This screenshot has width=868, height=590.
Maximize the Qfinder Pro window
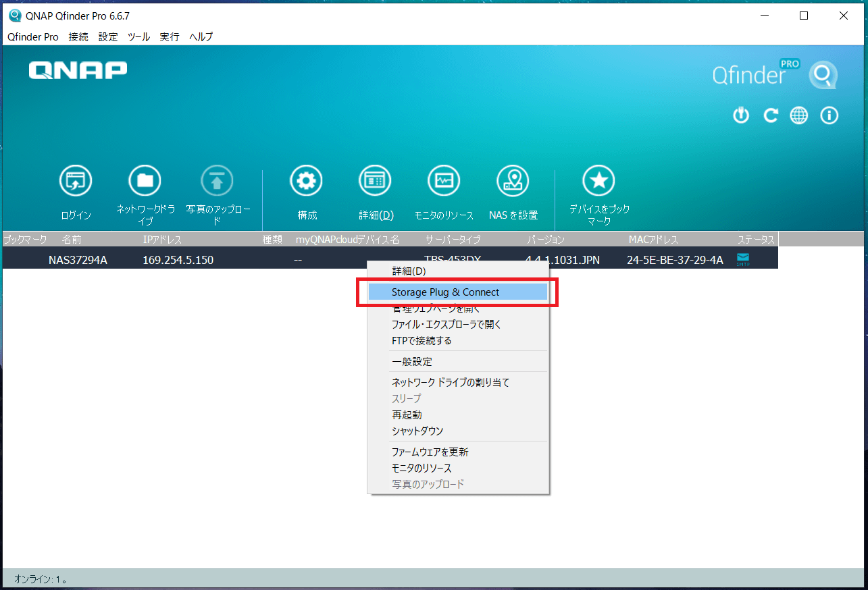[x=804, y=16]
